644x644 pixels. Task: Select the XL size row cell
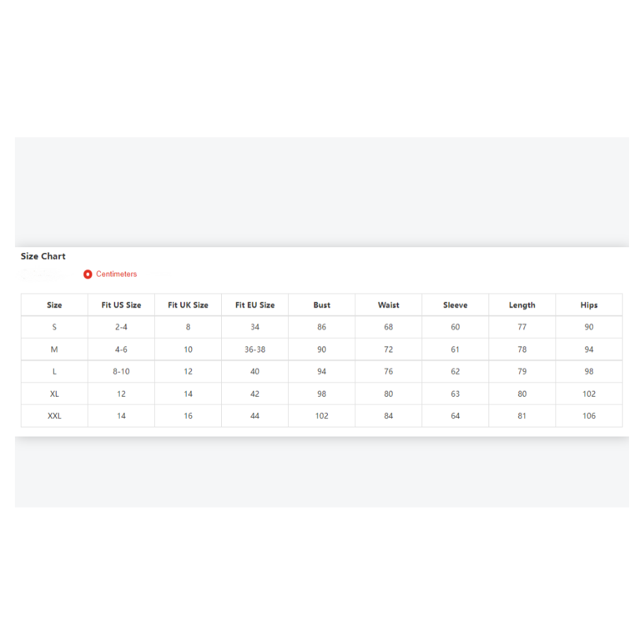click(x=54, y=394)
